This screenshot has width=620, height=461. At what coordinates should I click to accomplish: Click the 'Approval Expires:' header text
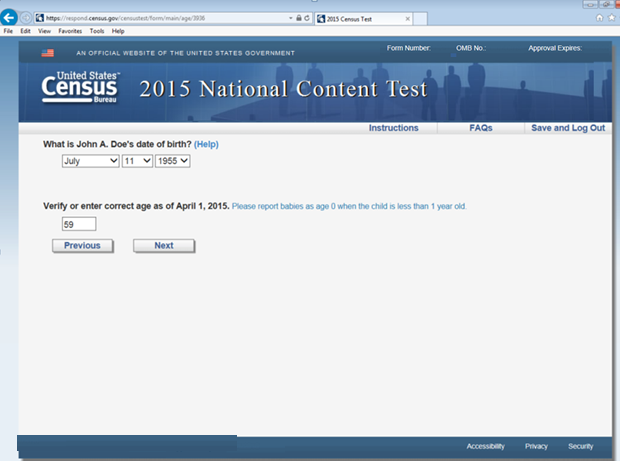[x=555, y=48]
